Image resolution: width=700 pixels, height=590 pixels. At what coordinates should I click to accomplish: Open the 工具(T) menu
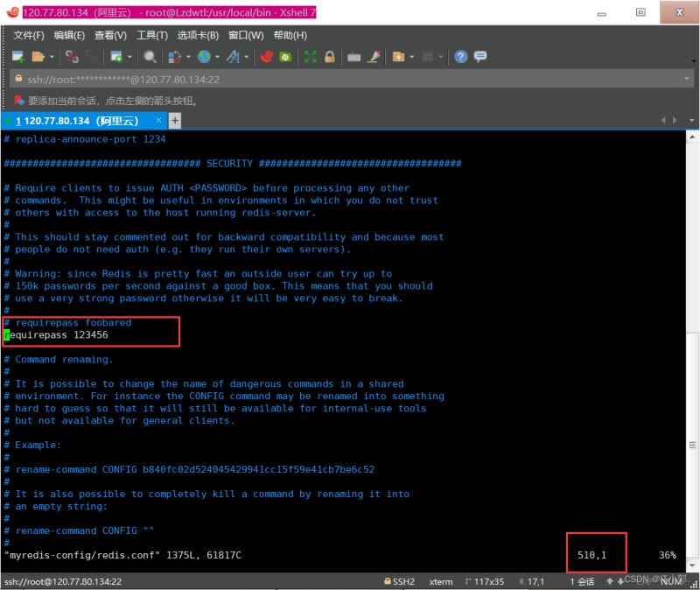151,35
